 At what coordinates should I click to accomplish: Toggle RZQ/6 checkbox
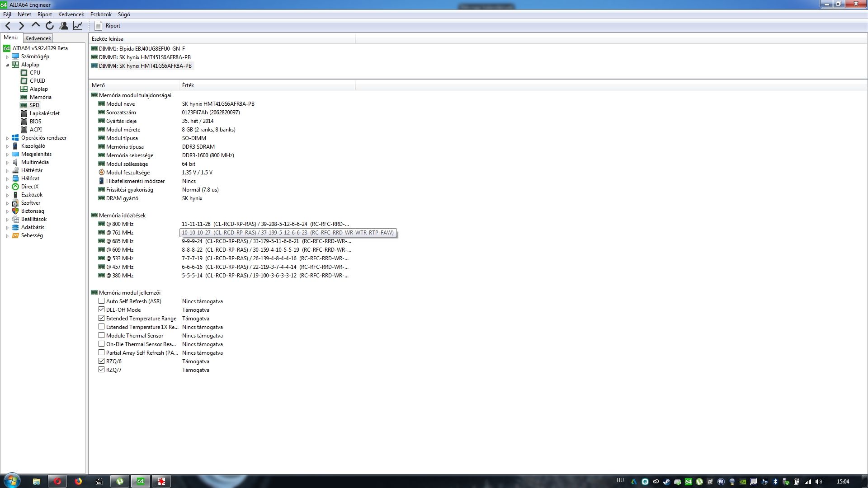[101, 361]
